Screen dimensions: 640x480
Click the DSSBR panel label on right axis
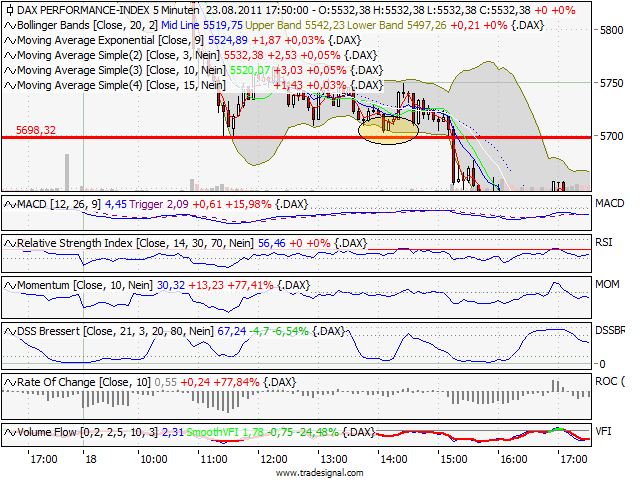coord(610,329)
